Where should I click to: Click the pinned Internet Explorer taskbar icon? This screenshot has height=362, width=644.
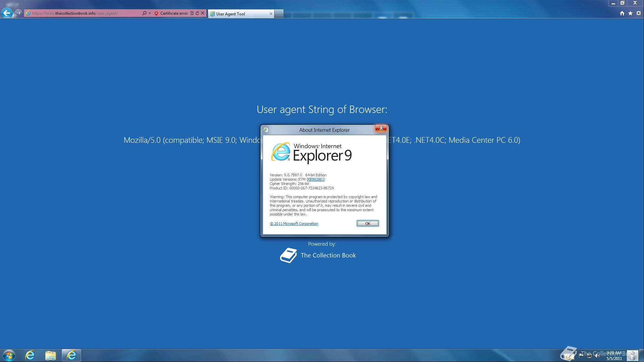click(x=30, y=355)
